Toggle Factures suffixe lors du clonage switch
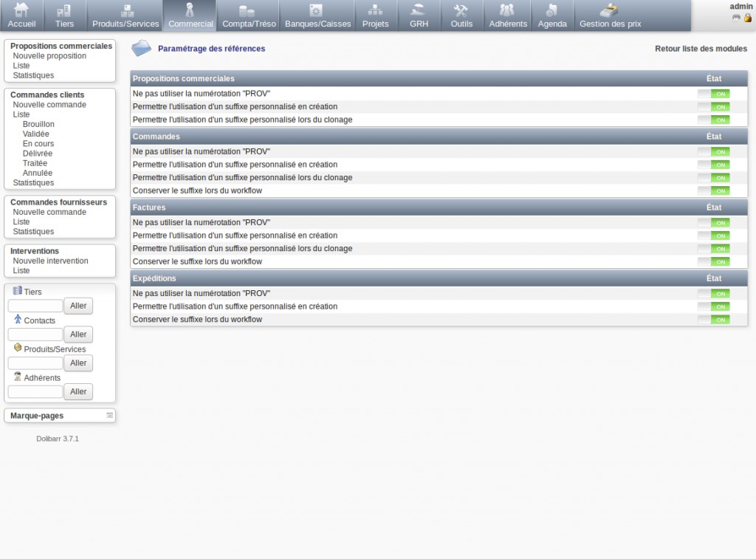This screenshot has width=756, height=559. [714, 248]
